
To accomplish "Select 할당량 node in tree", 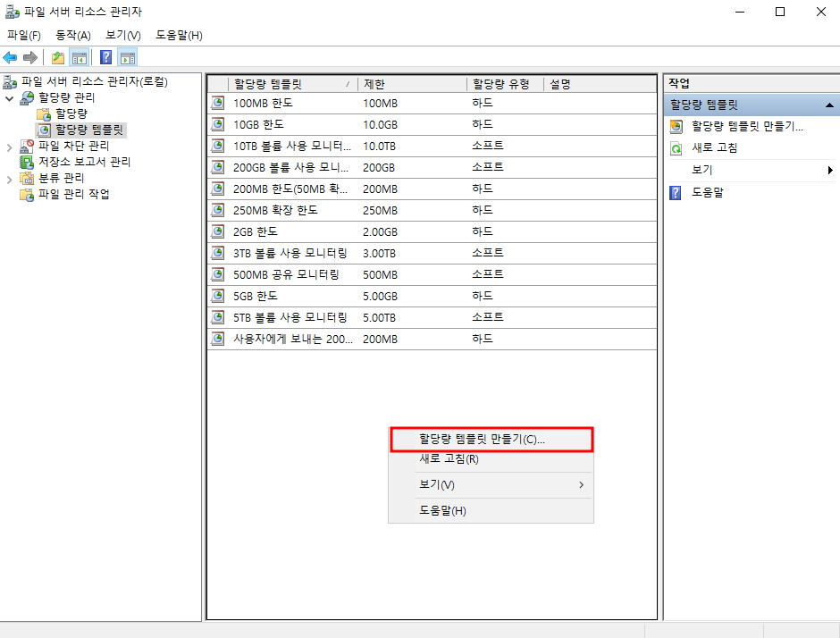I will pos(71,113).
